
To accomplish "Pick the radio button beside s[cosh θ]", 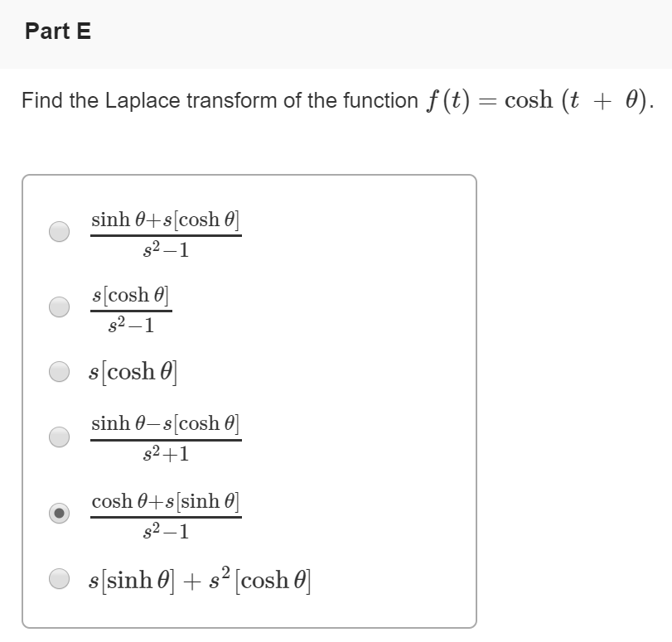I will pos(59,371).
